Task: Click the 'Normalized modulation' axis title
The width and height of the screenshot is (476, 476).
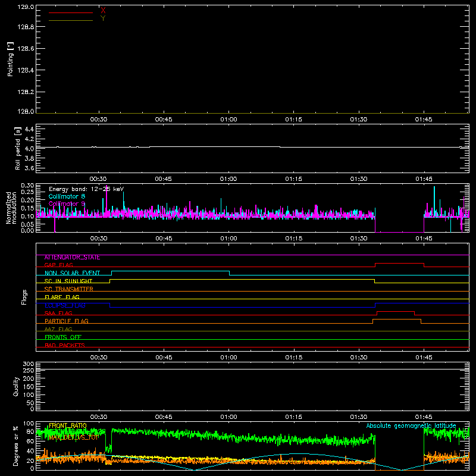Action: (x=11, y=208)
